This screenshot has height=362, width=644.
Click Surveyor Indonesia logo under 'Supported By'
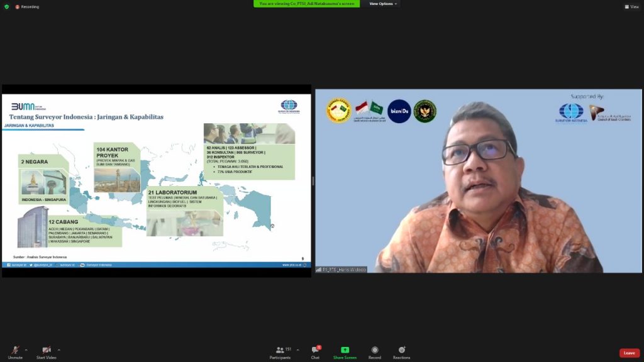(x=571, y=113)
